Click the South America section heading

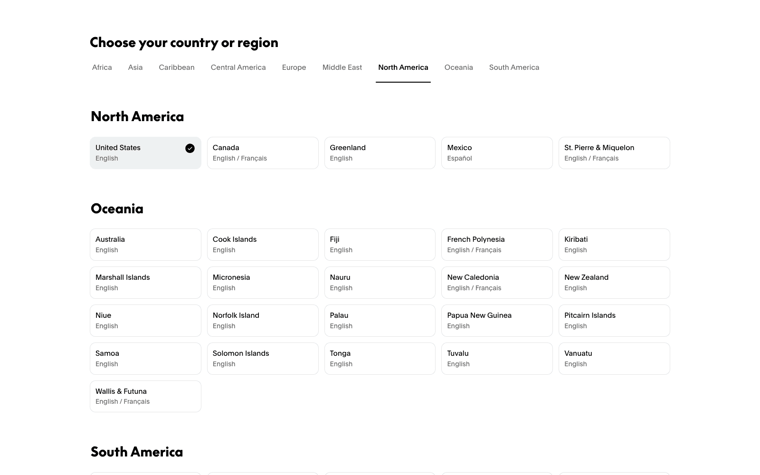[137, 452]
